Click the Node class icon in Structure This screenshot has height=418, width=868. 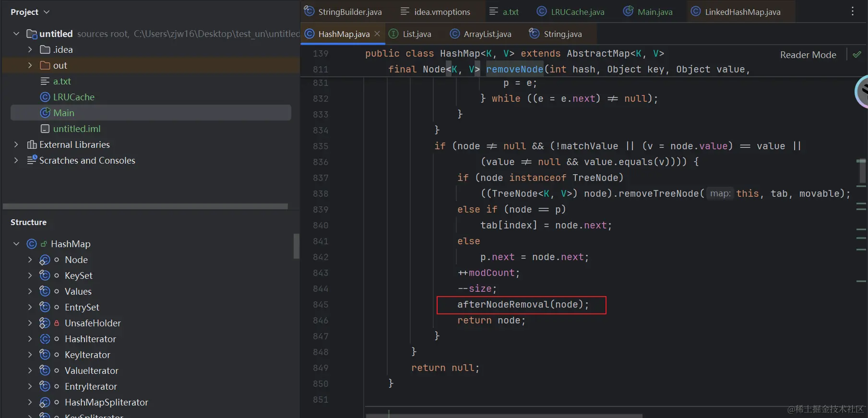[45, 260]
